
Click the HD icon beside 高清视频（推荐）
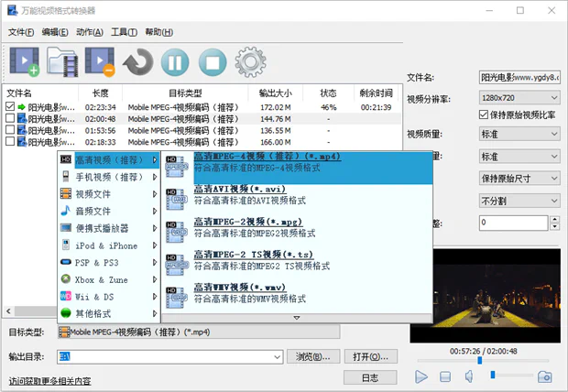(x=66, y=159)
